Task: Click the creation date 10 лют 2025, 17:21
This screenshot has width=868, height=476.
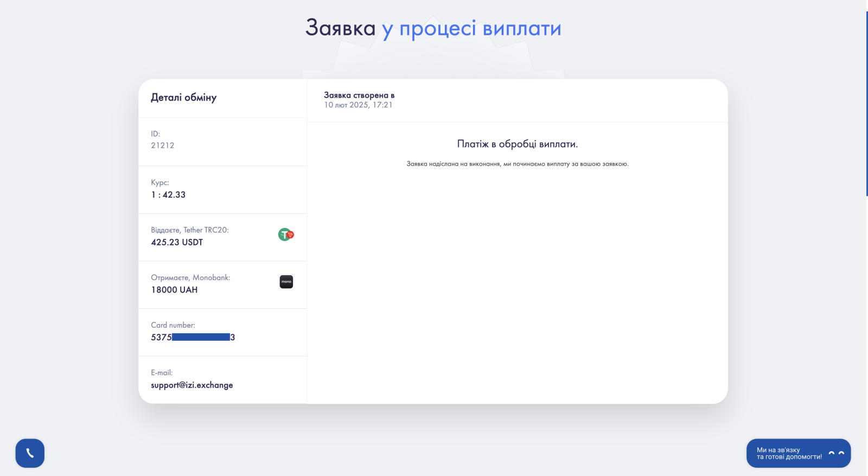Action: click(358, 105)
